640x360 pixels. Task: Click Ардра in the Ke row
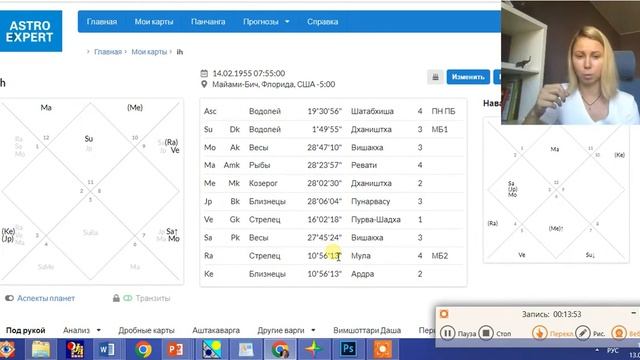(362, 273)
